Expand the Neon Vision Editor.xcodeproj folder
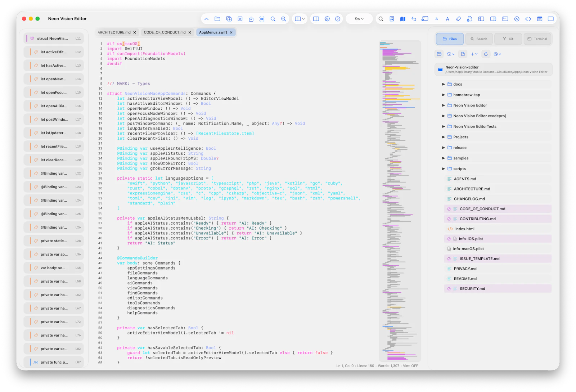Image resolution: width=576 pixels, height=392 pixels. [444, 116]
